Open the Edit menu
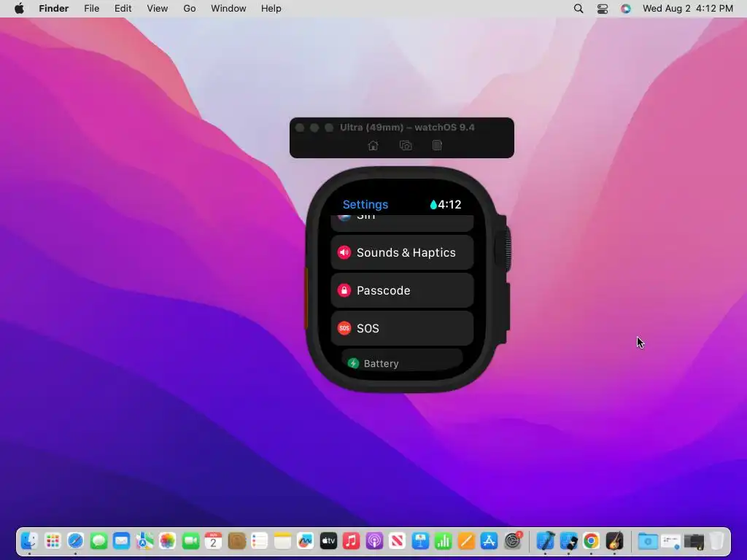747x560 pixels. [x=123, y=9]
